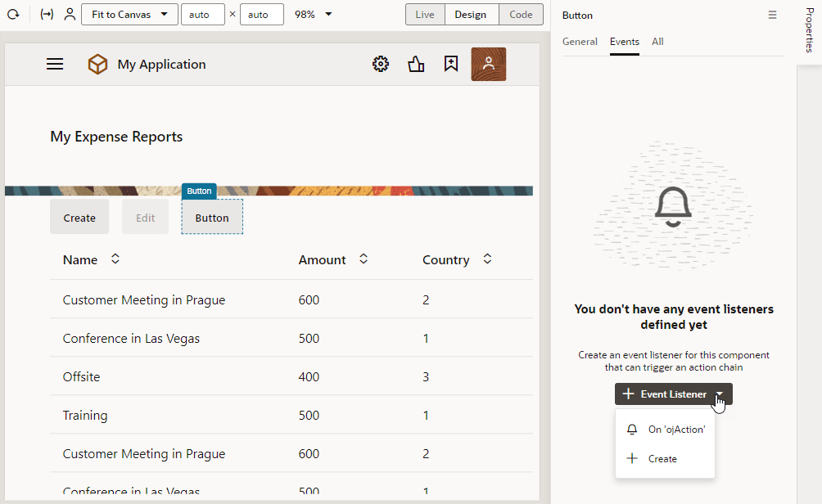Click the canvas height auto field
The width and height of the screenshot is (822, 504).
(262, 15)
